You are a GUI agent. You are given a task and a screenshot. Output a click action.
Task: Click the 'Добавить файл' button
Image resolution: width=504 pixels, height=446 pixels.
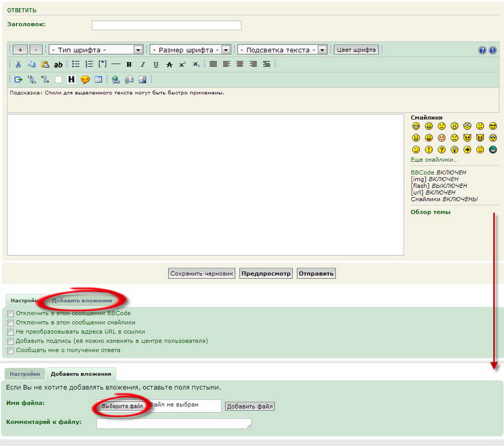click(250, 407)
